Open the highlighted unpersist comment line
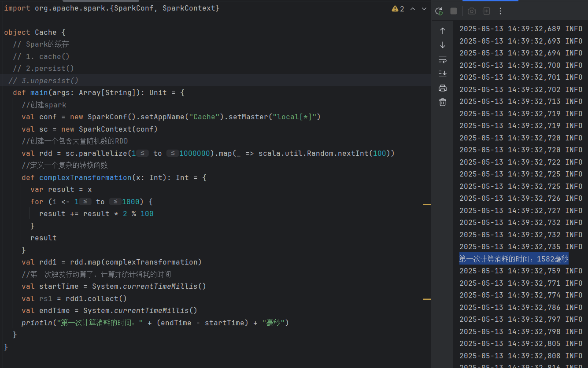 [x=43, y=81]
